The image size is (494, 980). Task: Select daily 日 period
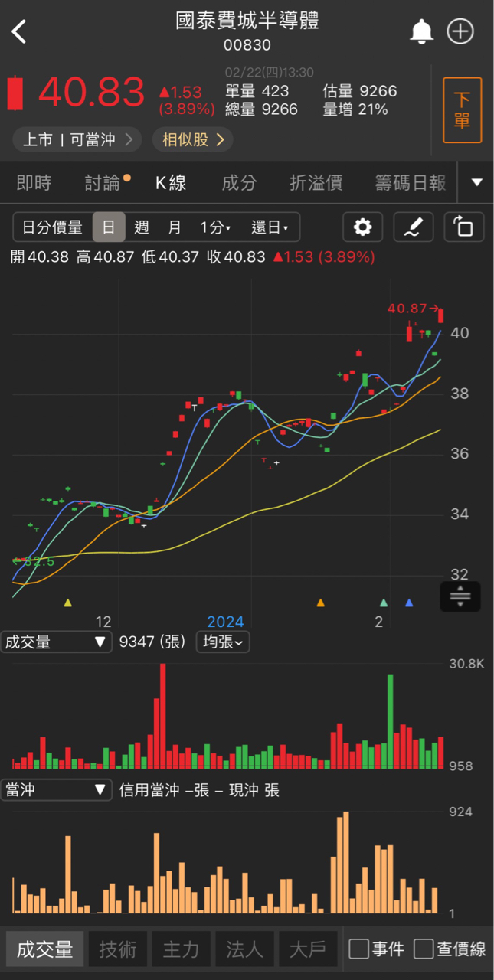point(109,227)
